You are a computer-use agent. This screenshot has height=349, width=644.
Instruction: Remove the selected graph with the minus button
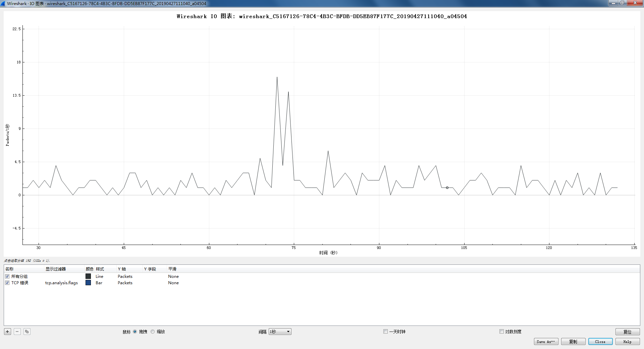tap(17, 332)
